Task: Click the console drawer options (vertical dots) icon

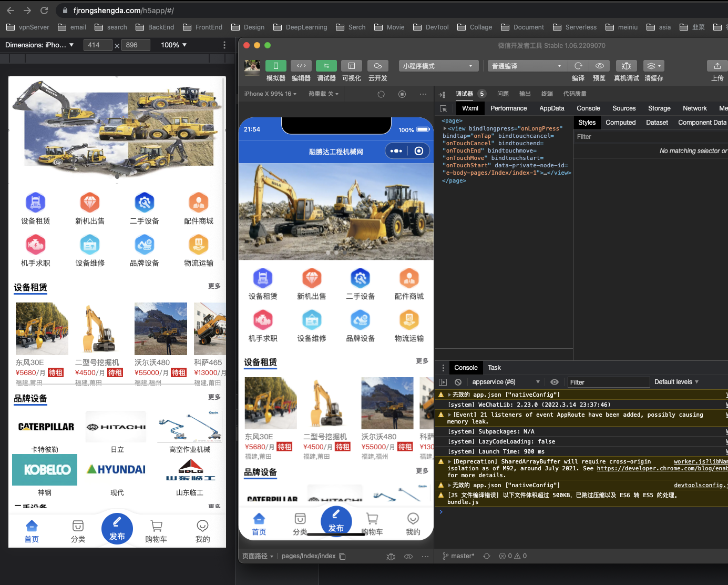Action: (443, 368)
